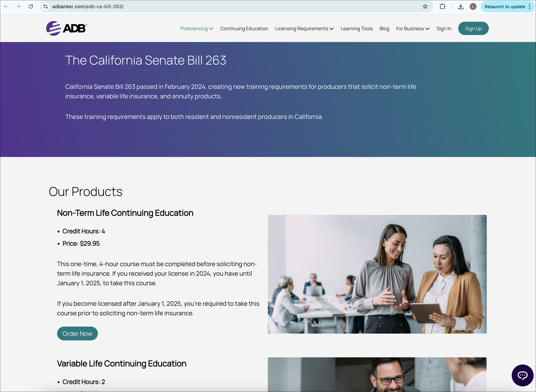Bookmark this page with the star icon
Image resolution: width=536 pixels, height=392 pixels.
pos(425,7)
